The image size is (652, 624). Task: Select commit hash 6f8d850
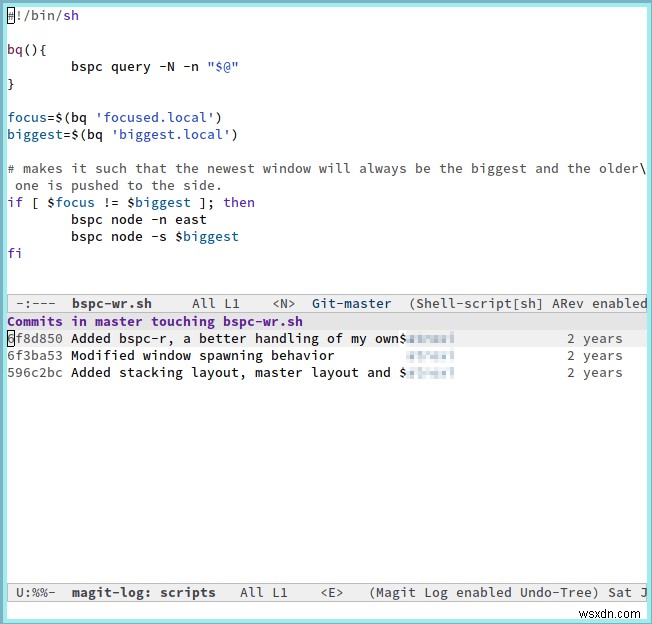click(x=35, y=339)
